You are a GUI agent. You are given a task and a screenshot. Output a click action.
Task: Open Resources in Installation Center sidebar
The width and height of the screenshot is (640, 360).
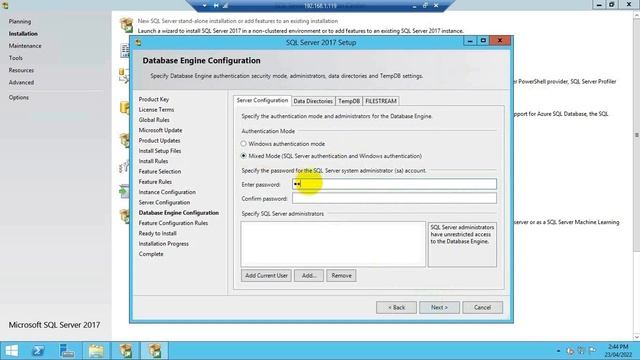(x=21, y=71)
